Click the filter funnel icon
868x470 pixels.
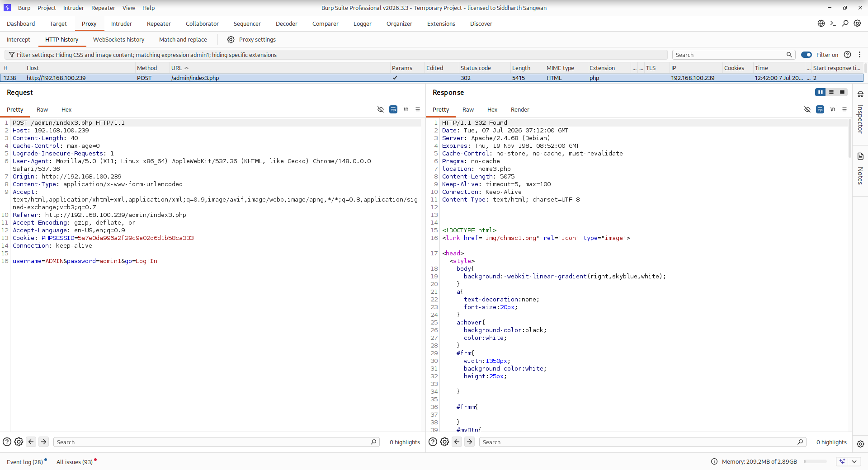point(12,55)
